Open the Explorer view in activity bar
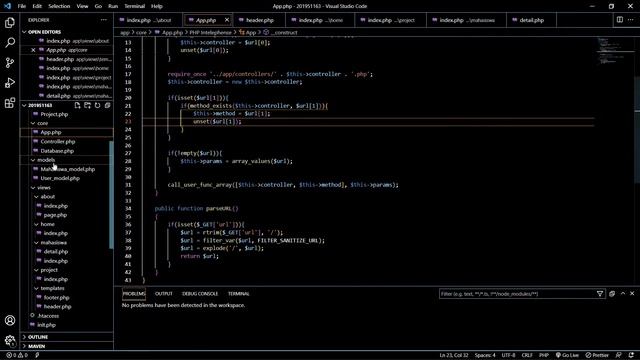This screenshot has height=360, width=640. pyautogui.click(x=10, y=22)
